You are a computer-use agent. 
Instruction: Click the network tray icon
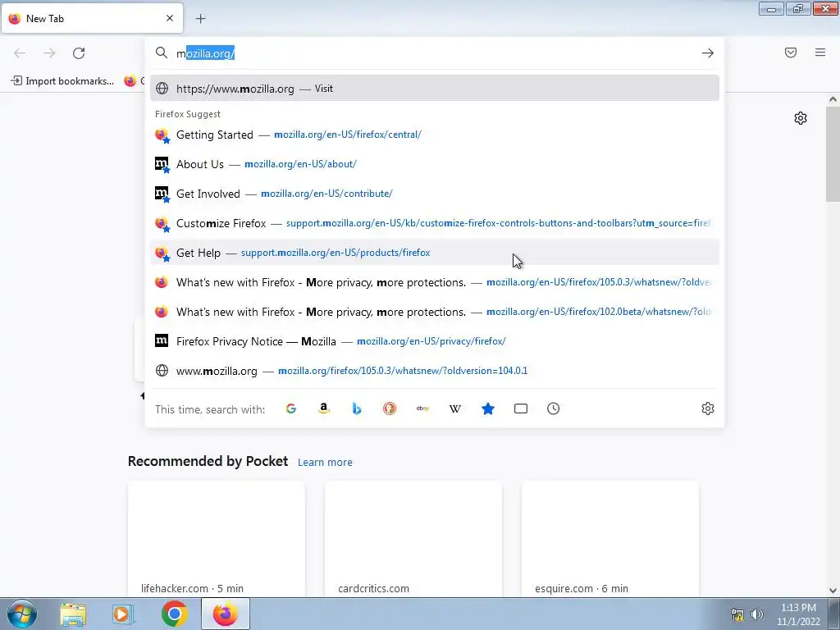point(737,614)
